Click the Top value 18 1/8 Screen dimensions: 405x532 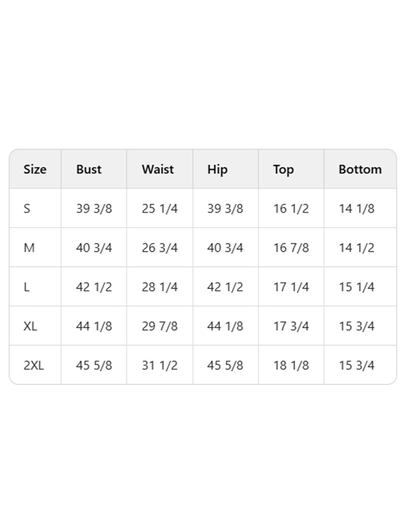[x=291, y=365]
